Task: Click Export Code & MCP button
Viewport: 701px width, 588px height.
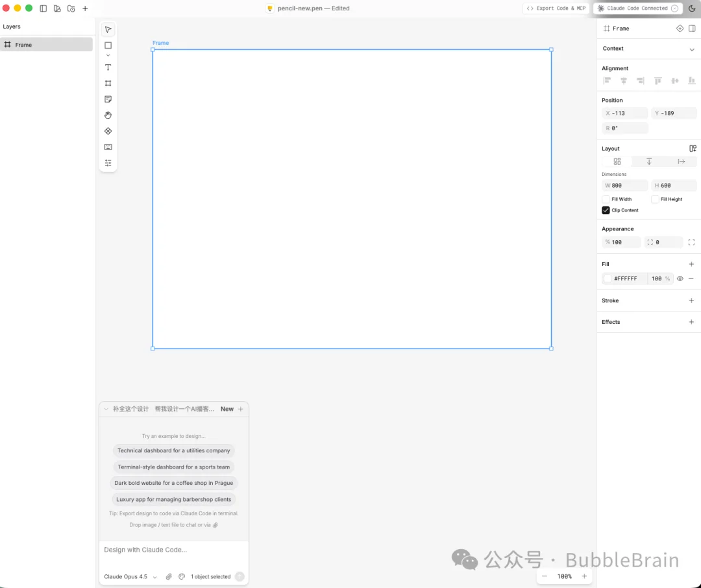Action: [x=556, y=8]
